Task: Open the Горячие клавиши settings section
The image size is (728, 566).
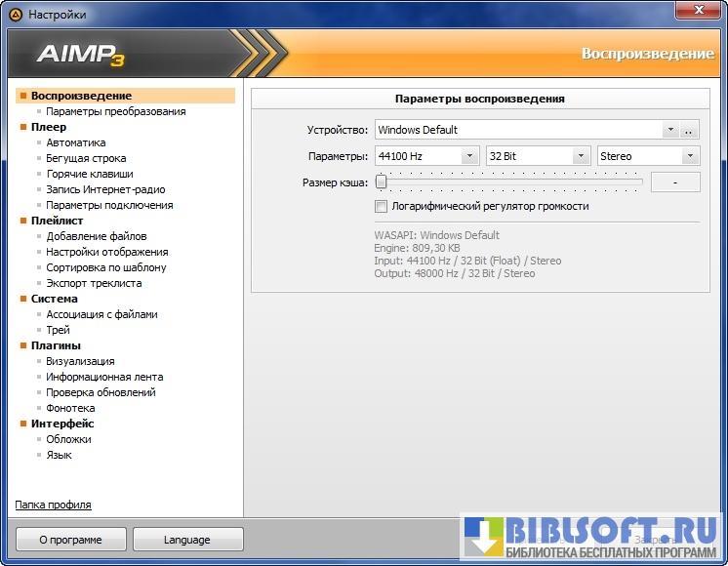Action: [90, 174]
